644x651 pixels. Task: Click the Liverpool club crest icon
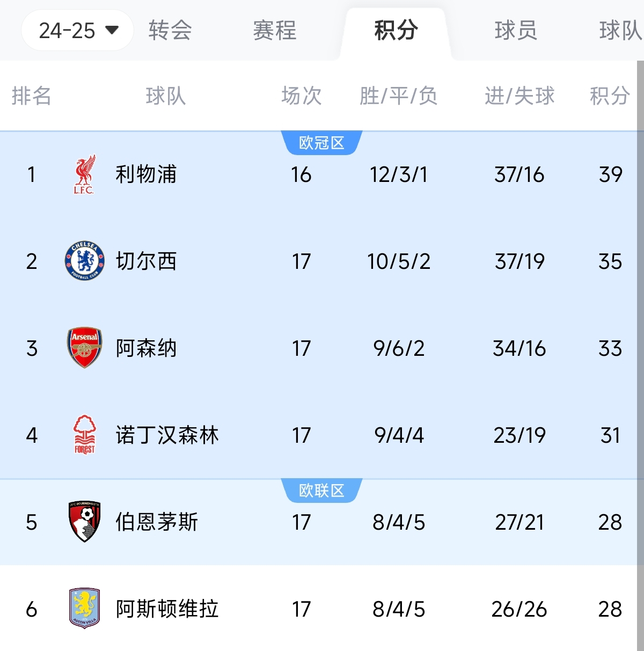[x=84, y=174]
